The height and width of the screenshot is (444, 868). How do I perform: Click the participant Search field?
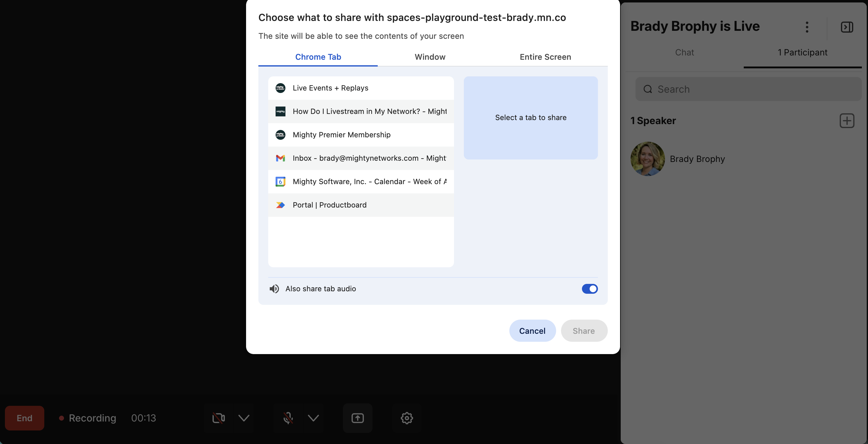[748, 89]
